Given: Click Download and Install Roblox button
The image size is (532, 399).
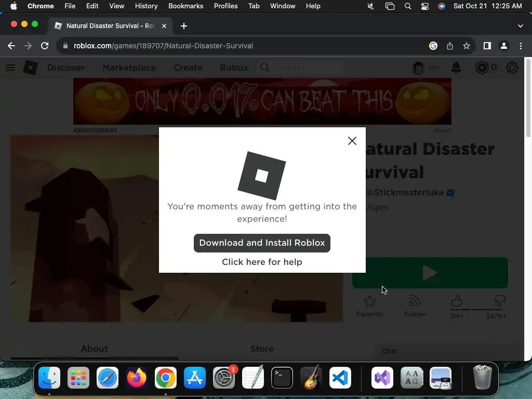Looking at the screenshot, I should pos(262,243).
